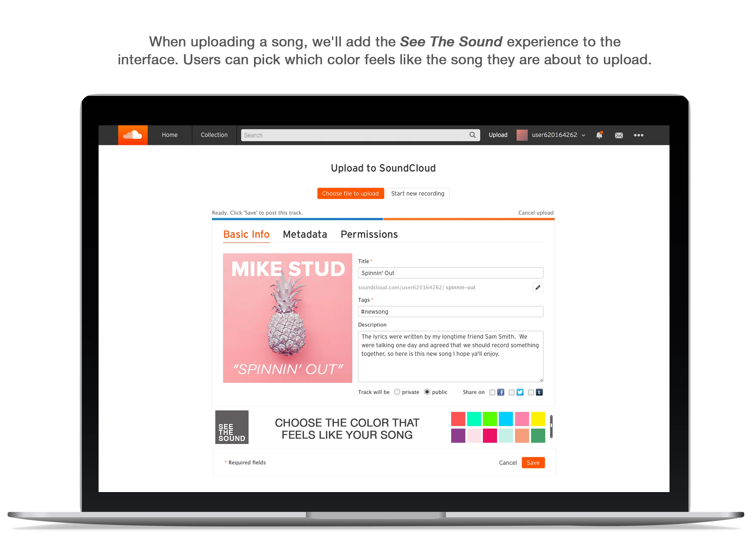Switch to the Metadata tab
This screenshot has width=756, height=549.
pos(305,235)
